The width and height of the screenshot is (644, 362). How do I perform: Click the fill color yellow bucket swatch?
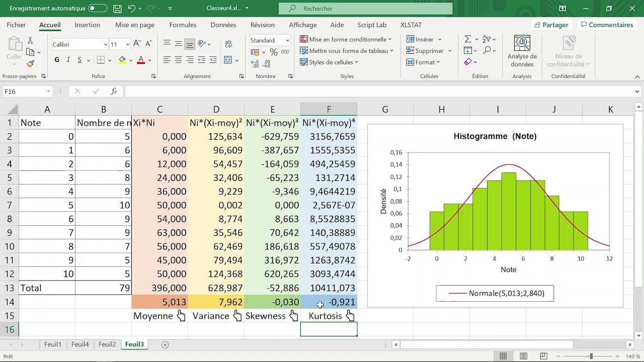coord(122,60)
